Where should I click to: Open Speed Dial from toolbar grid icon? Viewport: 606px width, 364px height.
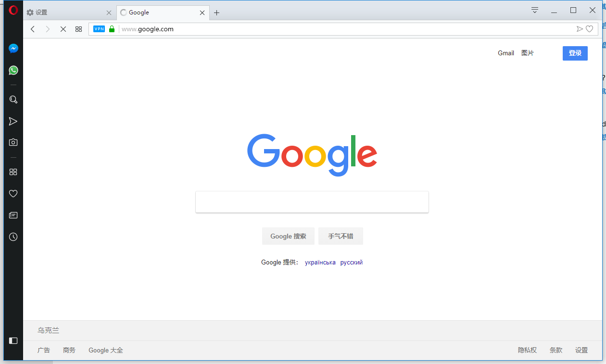79,29
